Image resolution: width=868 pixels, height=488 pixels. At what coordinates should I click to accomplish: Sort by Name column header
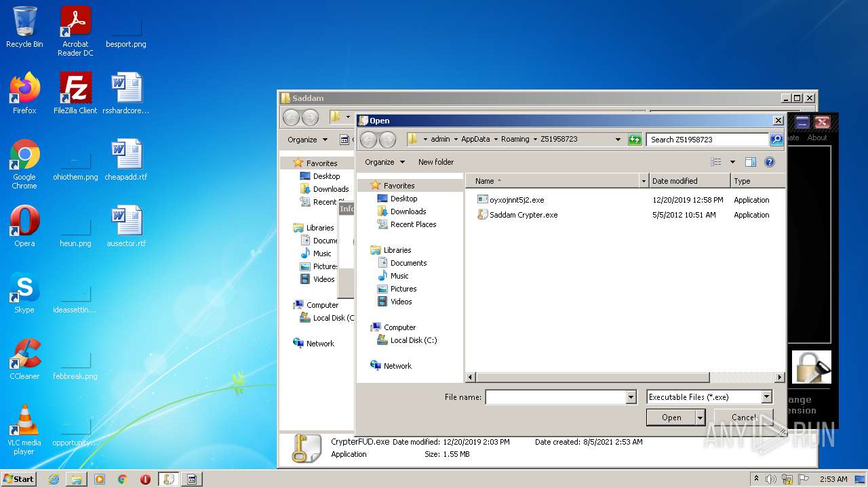[x=553, y=181]
